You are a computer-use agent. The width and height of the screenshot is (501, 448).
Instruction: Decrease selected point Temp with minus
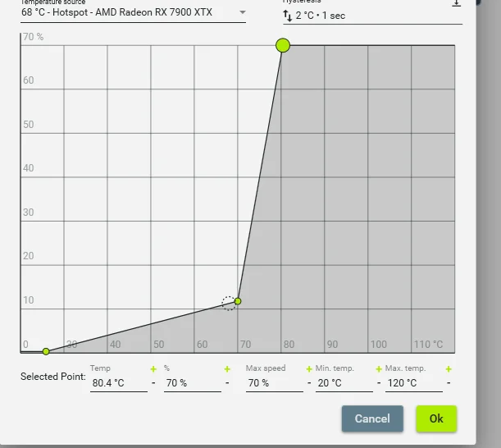click(x=153, y=382)
